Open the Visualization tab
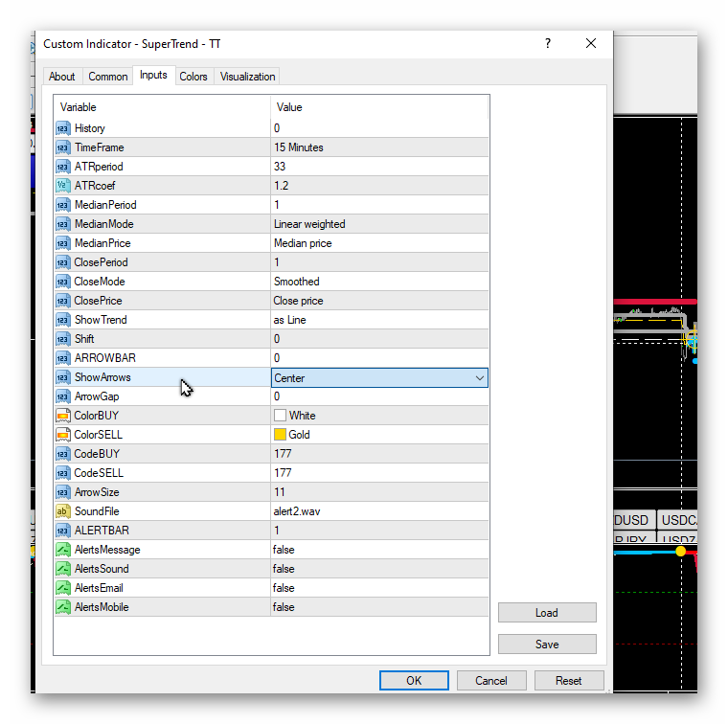728x724 pixels. pos(247,77)
